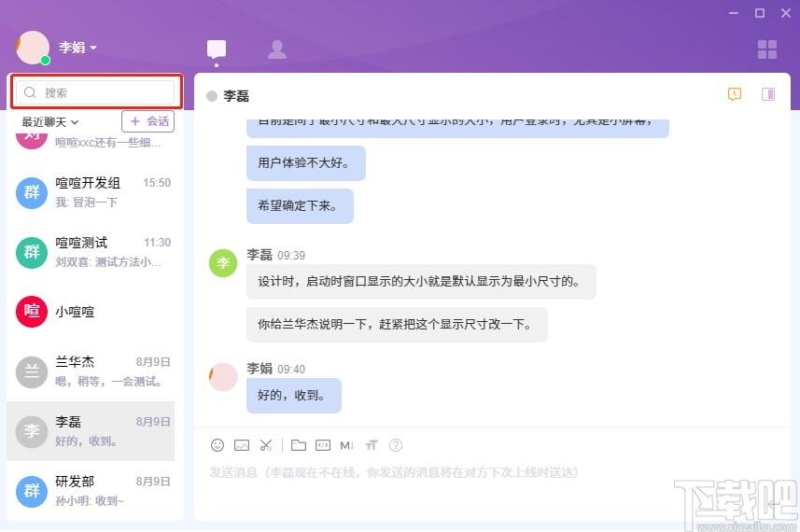Click the 李磊 status dot in header

[x=212, y=96]
